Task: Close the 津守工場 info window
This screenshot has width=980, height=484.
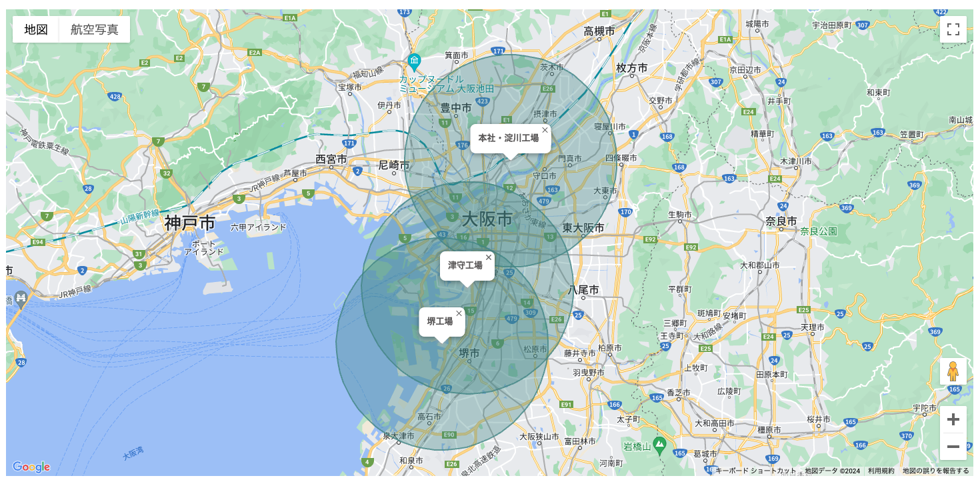Action: (x=489, y=257)
